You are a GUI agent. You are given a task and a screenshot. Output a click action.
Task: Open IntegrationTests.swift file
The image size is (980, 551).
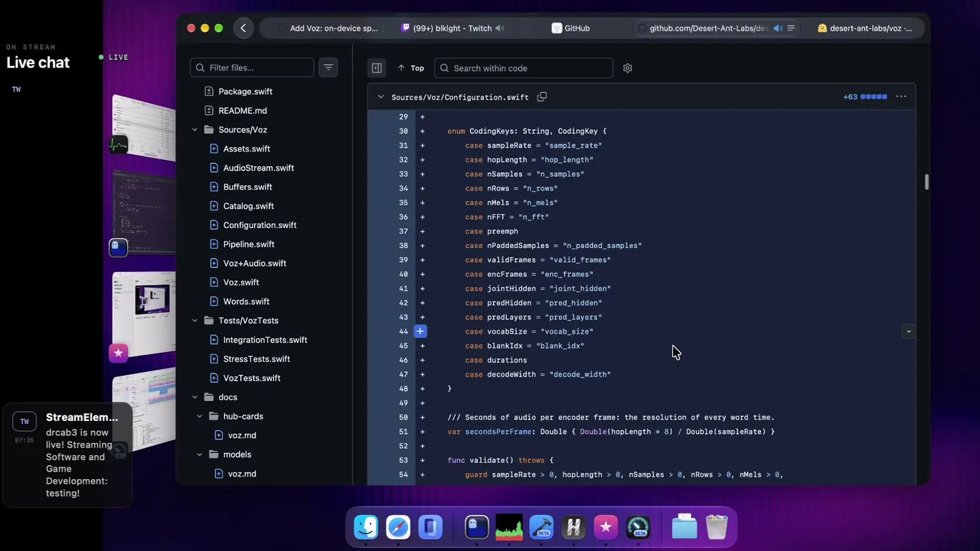tap(265, 340)
